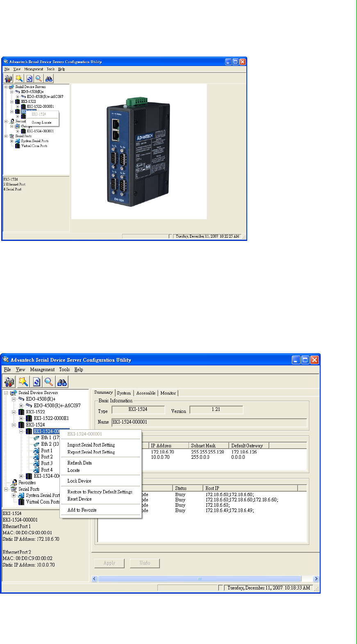Click the Favorites person icon in the Summary-tab window tree
Screen dimensions: 357x644
(x=14, y=483)
